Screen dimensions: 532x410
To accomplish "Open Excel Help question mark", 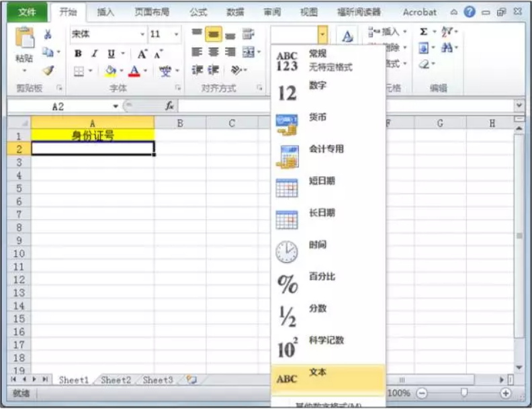I will tap(470, 12).
